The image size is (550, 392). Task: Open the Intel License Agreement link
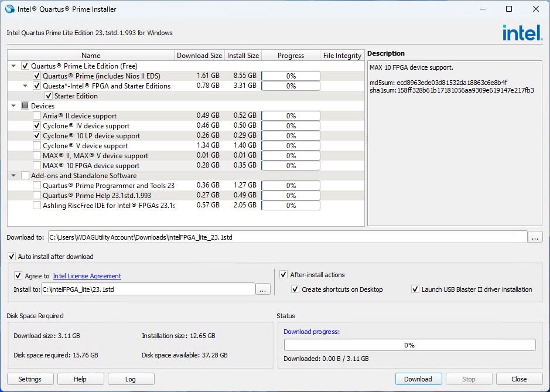tap(87, 276)
